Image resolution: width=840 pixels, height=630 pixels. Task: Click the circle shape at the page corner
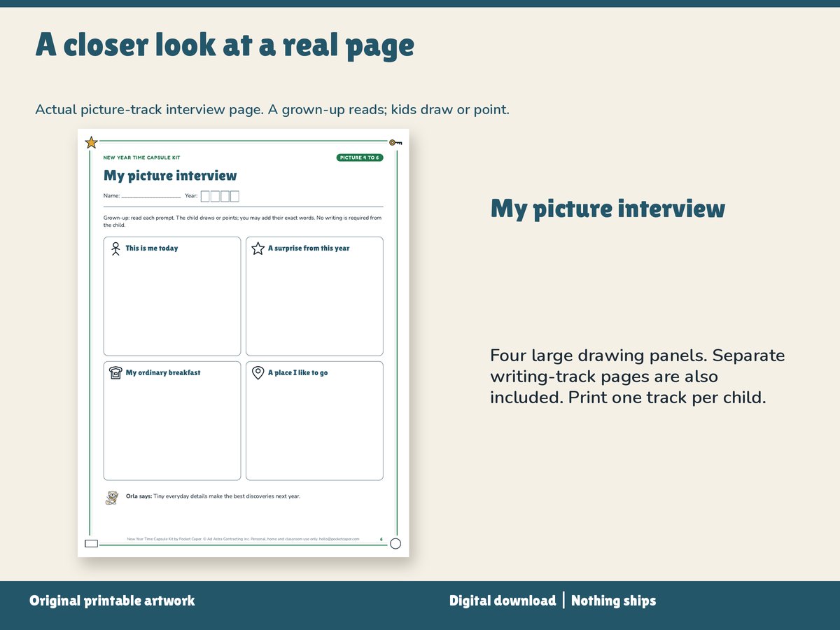pos(395,543)
